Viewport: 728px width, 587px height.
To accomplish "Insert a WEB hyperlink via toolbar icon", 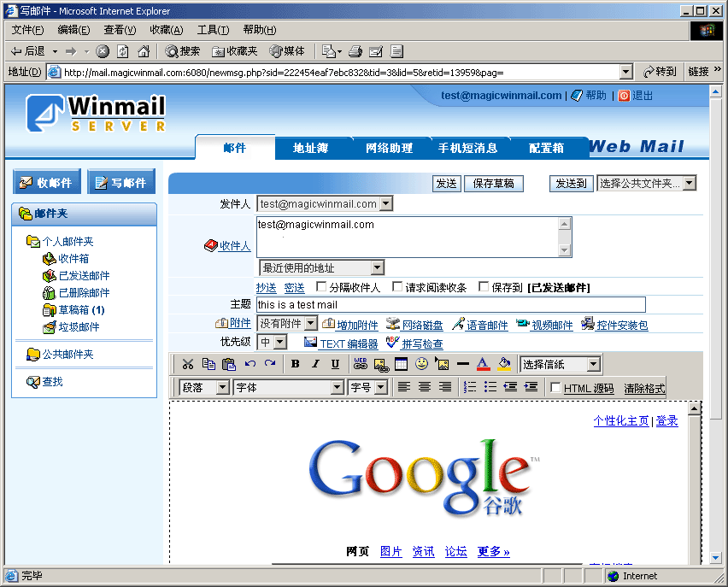I will tap(361, 364).
